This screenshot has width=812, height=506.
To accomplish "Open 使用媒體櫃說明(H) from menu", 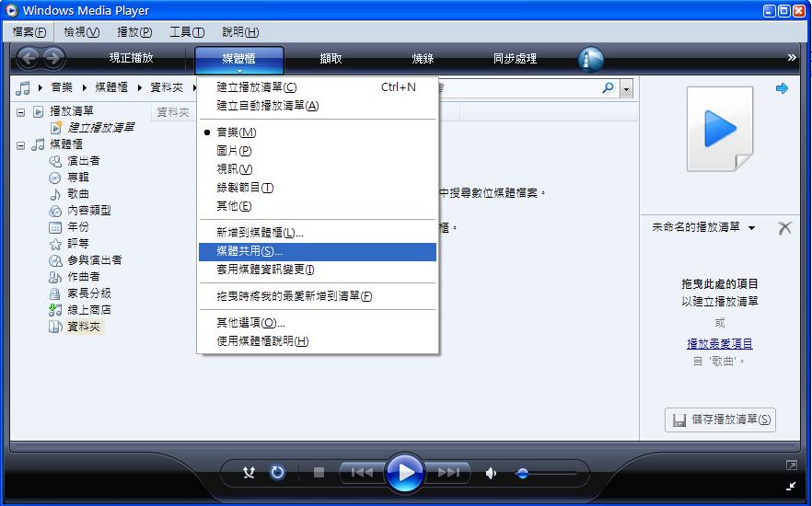I will (x=318, y=341).
